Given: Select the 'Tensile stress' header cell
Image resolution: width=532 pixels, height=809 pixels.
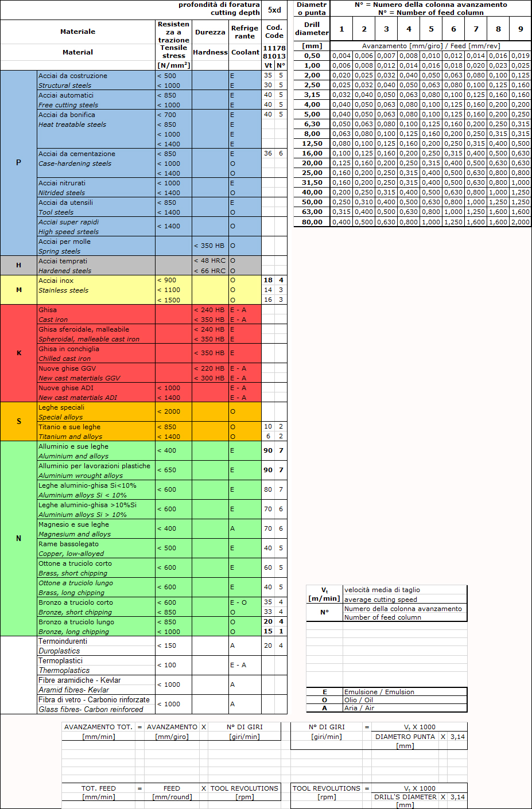Looking at the screenshot, I should click(174, 52).
